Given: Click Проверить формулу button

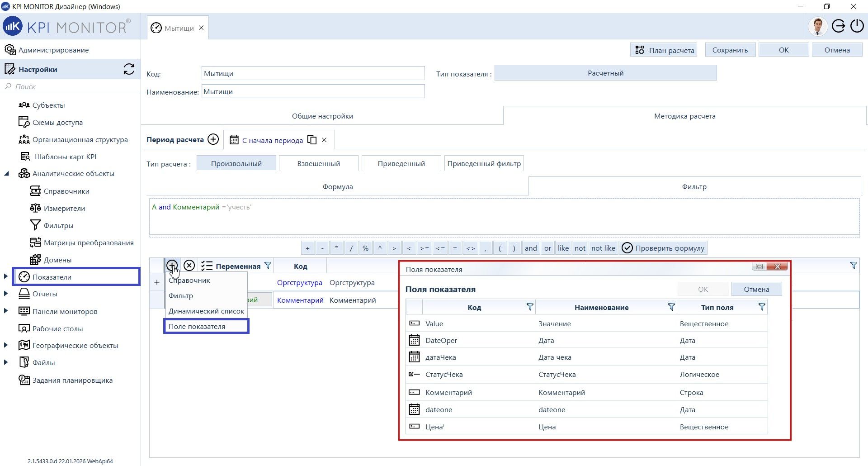Looking at the screenshot, I should [x=663, y=248].
